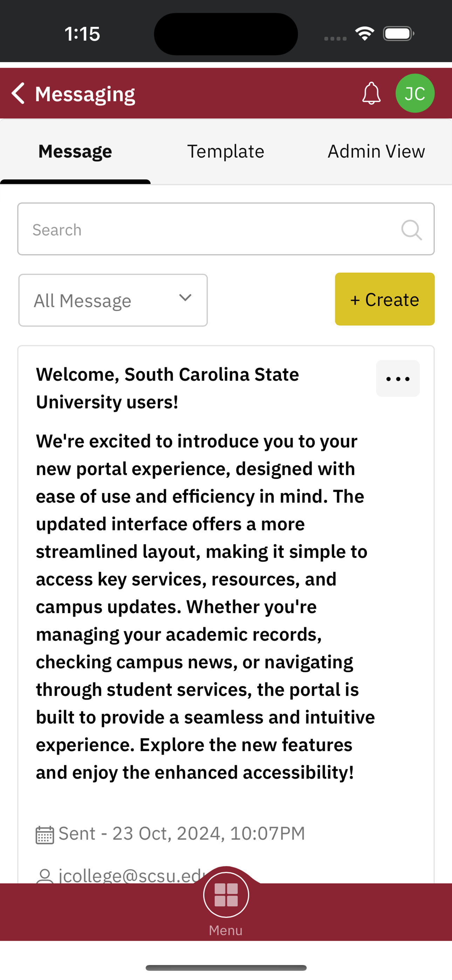
Task: Tap the welcome message body text
Action: (205, 606)
